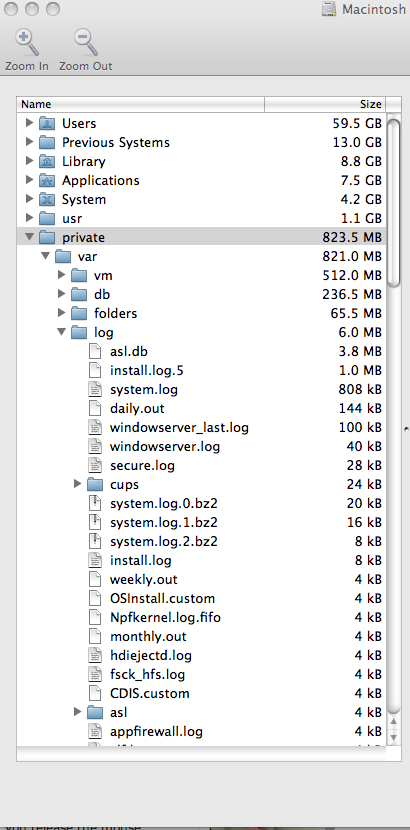Click the Zoom Out magnifier icon
The height and width of the screenshot is (830, 410).
86,43
